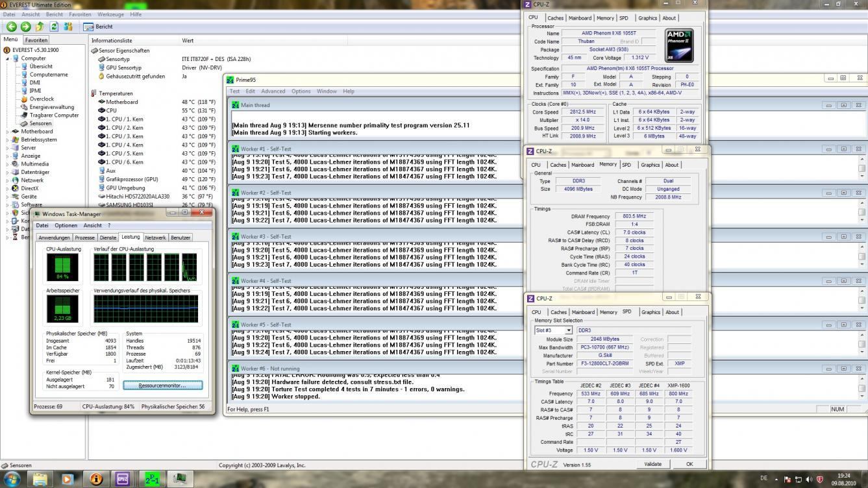Select Übersicht in the EVEREST tree
Viewport: 868px width, 488px height.
[x=41, y=66]
